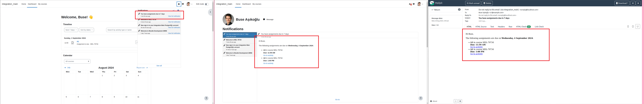Select 'You have assignments due' in notification list
The width and height of the screenshot is (644, 104).
coord(240,35)
